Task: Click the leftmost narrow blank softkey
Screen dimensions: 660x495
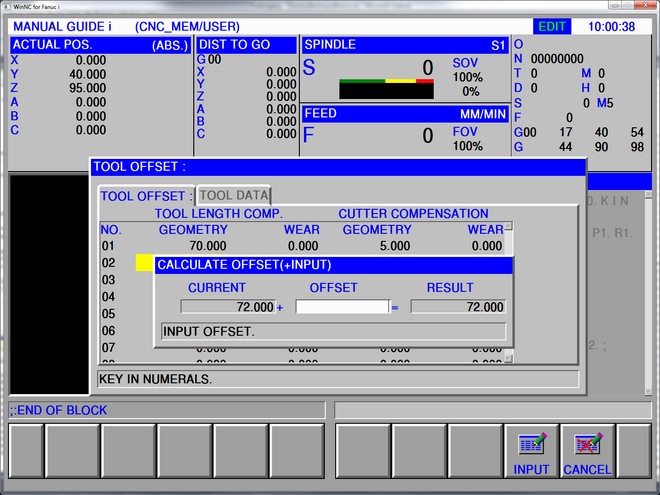Action: pos(24,450)
